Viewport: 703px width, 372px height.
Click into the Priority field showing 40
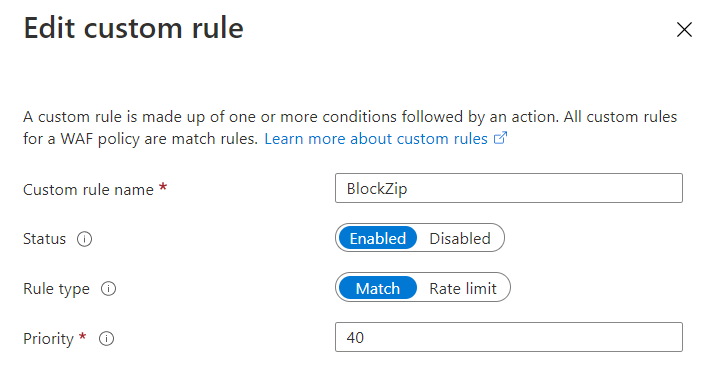pyautogui.click(x=509, y=337)
